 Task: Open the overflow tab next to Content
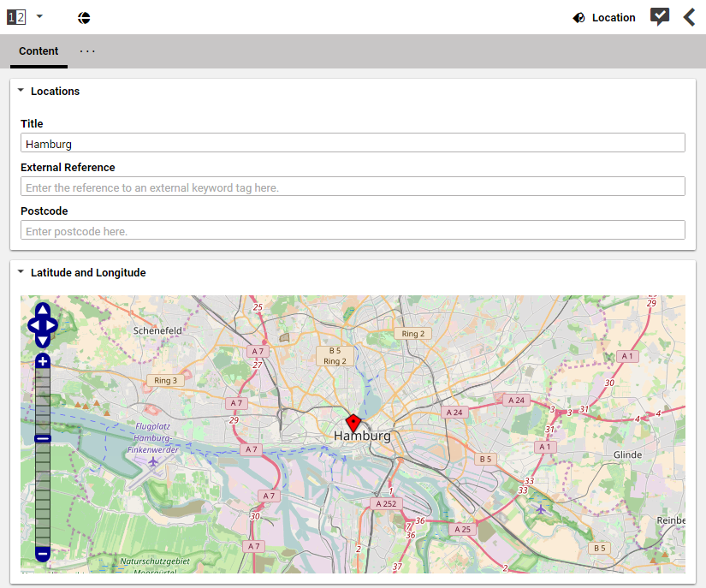(86, 51)
